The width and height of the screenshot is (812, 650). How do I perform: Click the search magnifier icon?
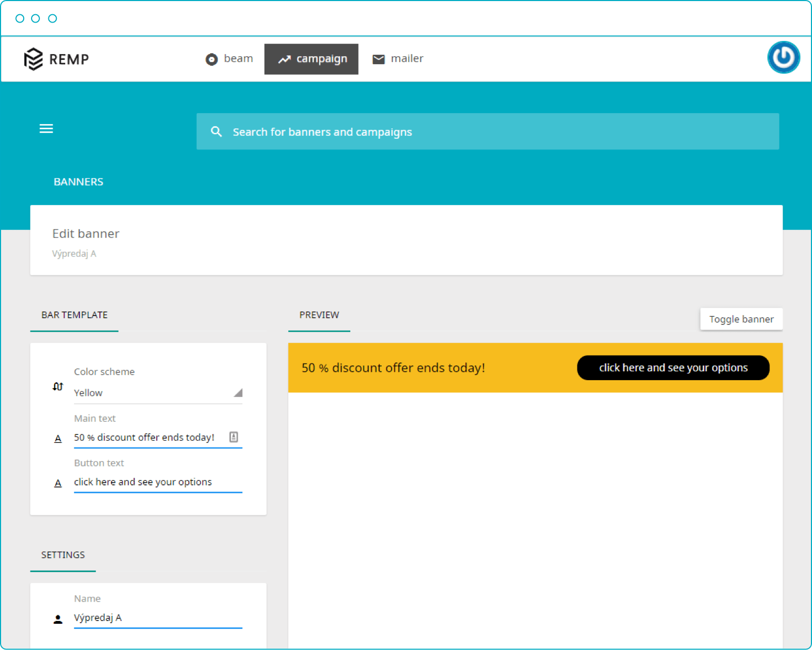point(216,131)
